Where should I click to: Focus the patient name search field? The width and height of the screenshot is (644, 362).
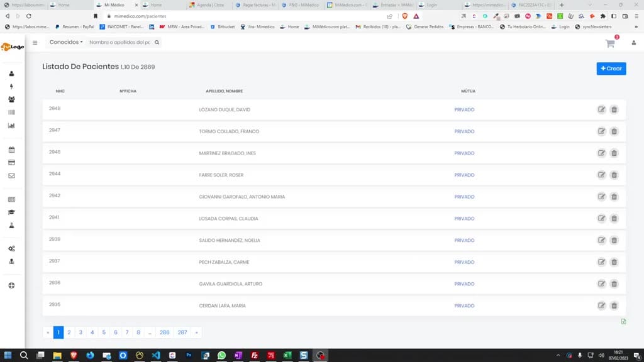tap(119, 42)
